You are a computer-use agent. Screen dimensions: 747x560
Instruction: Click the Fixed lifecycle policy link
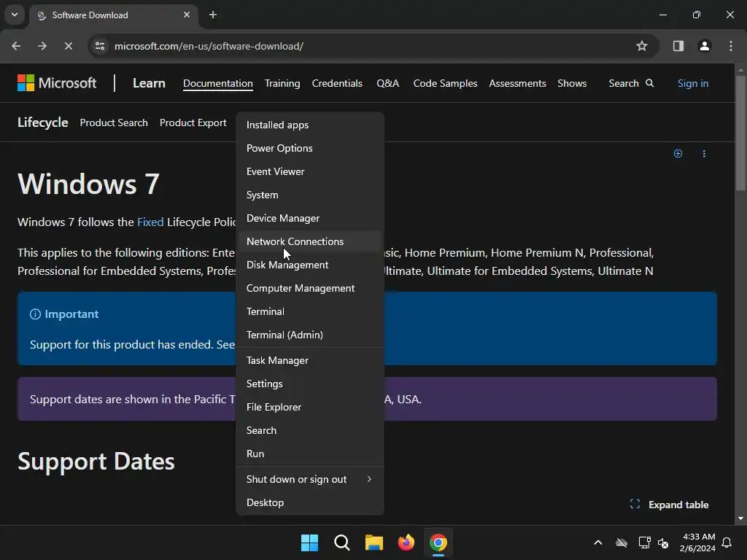pyautogui.click(x=150, y=222)
